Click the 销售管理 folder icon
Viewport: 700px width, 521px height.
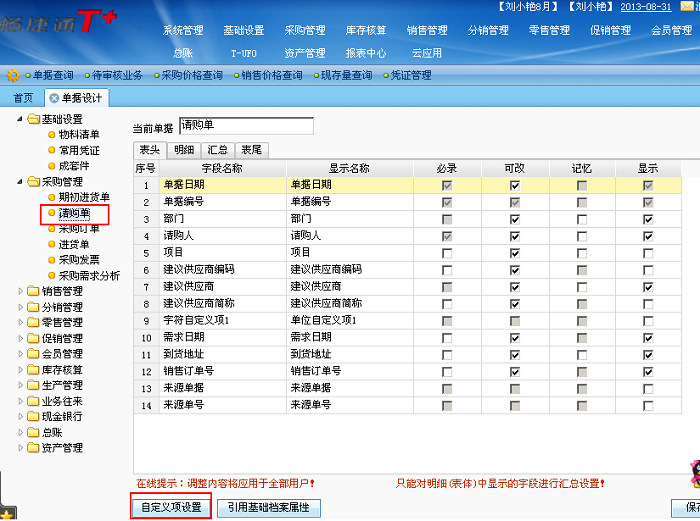click(x=33, y=291)
